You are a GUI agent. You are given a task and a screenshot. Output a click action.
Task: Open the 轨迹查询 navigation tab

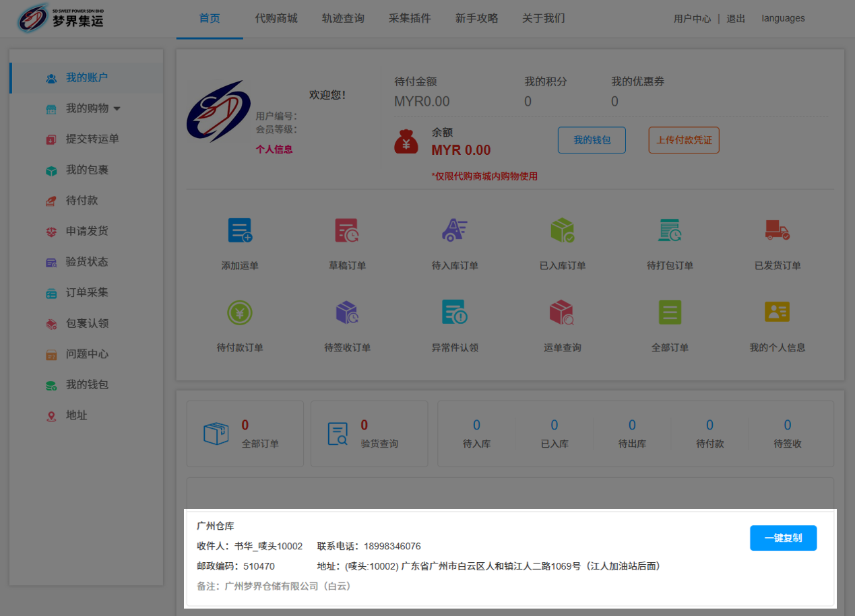[x=343, y=18]
